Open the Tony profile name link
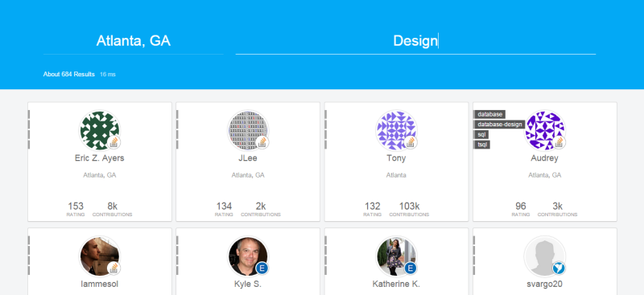 point(396,158)
